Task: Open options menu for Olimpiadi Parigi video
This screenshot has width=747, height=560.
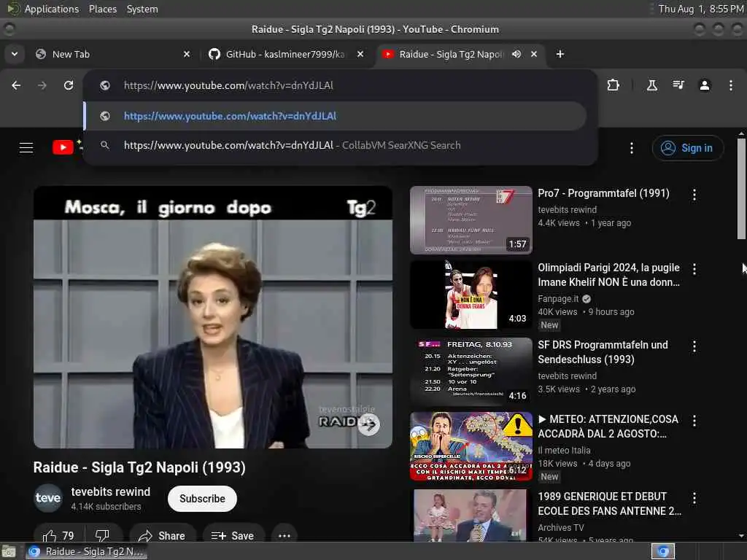Action: tap(694, 269)
